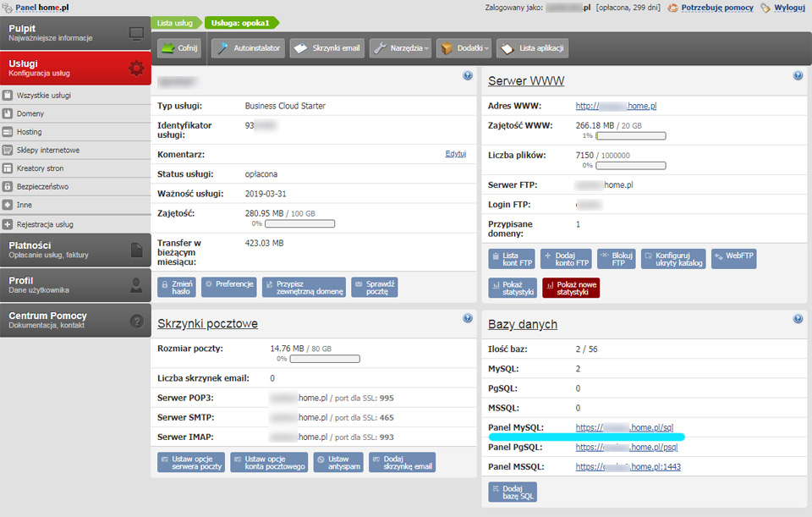The width and height of the screenshot is (812, 517).
Task: Click the Panel home.pl logo link
Action: [x=42, y=8]
